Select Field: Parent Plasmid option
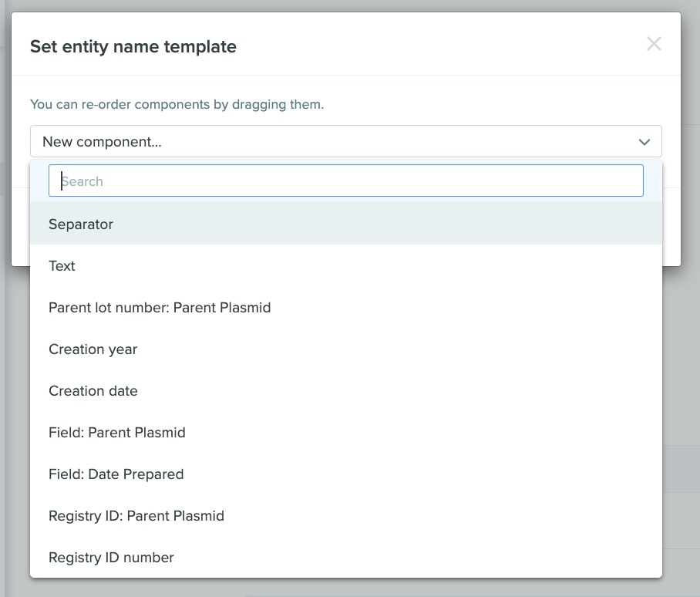Image resolution: width=700 pixels, height=597 pixels. [346, 432]
